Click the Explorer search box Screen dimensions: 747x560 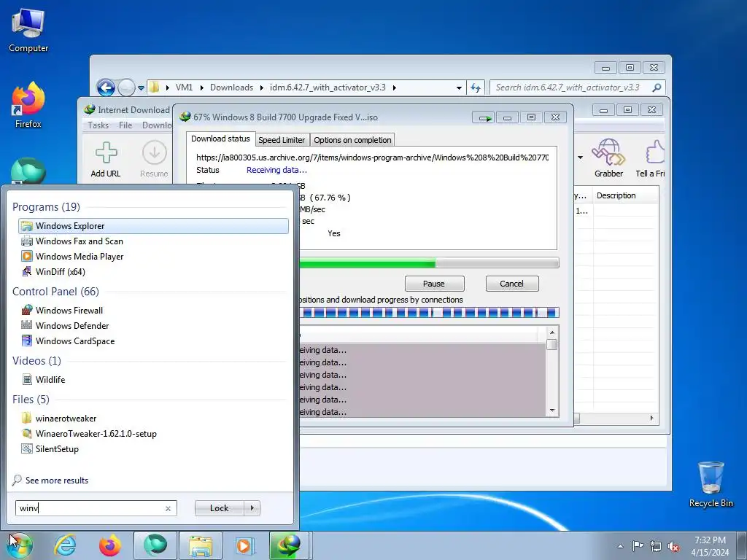click(x=577, y=87)
